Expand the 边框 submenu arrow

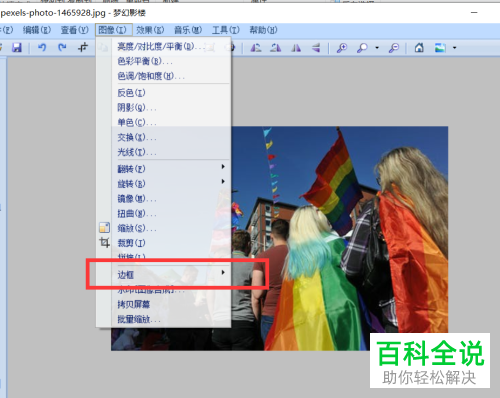pyautogui.click(x=223, y=272)
